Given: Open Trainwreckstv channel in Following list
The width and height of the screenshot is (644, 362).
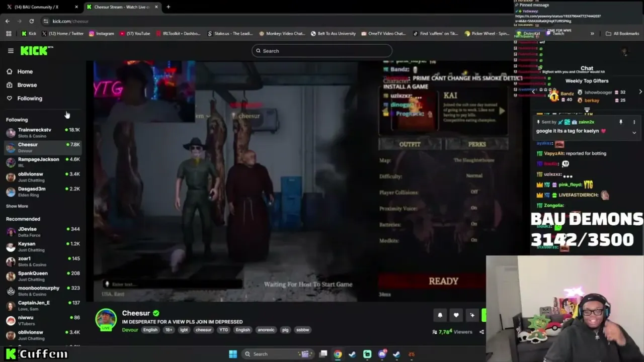Looking at the screenshot, I should tap(43, 133).
